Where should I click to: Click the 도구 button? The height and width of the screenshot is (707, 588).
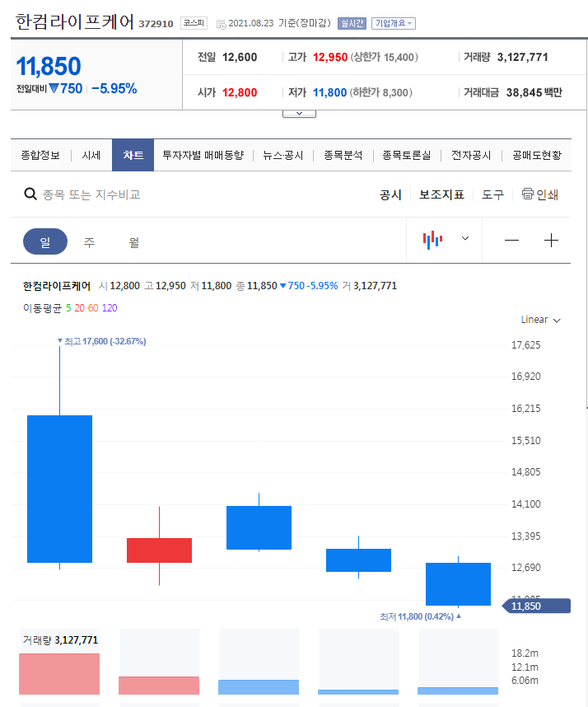coord(492,194)
